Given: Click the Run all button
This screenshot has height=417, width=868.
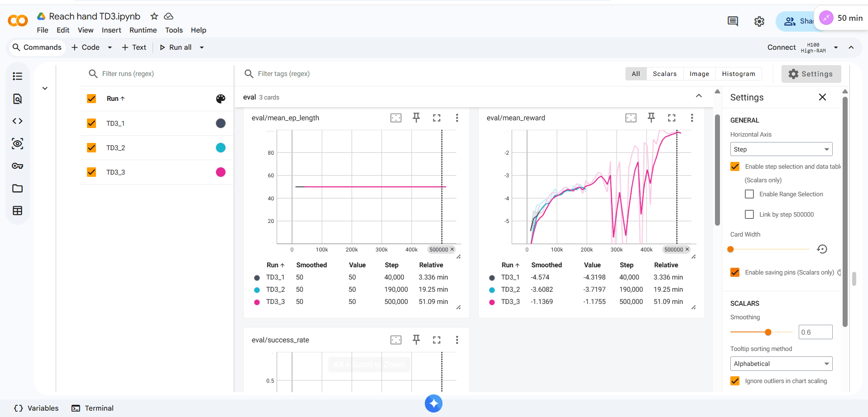Looking at the screenshot, I should coord(176,47).
